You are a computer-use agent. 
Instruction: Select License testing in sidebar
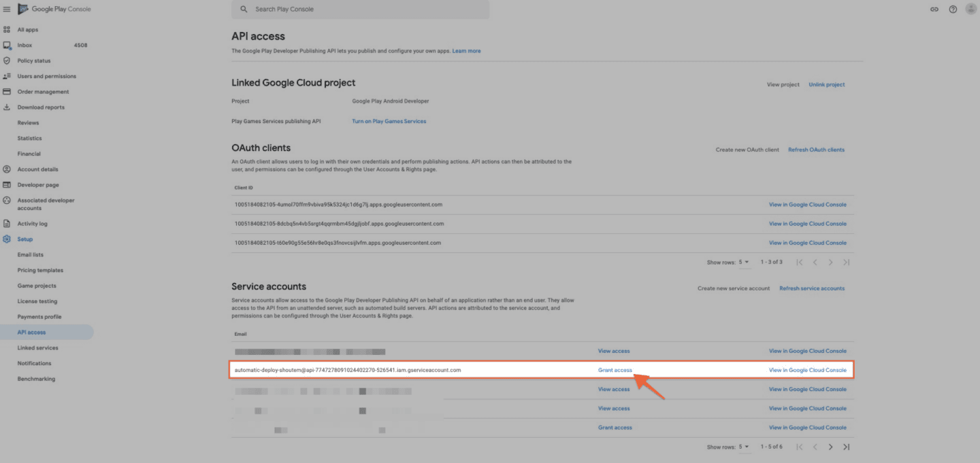(37, 301)
